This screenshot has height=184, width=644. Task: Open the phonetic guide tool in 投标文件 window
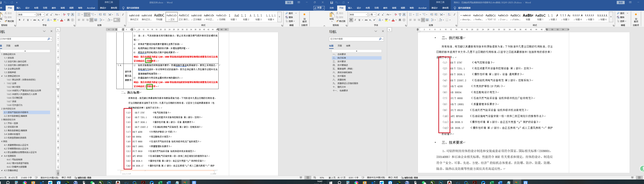pyautogui.click(x=69, y=15)
